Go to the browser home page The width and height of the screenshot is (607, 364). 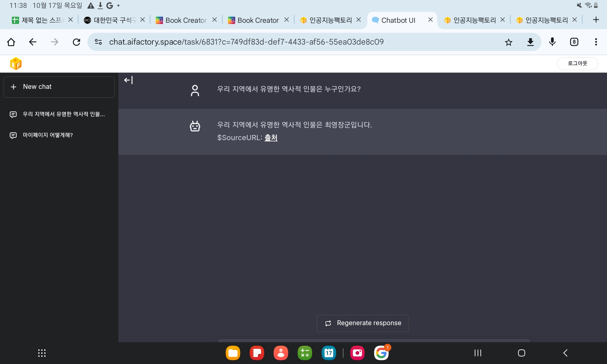tap(11, 42)
